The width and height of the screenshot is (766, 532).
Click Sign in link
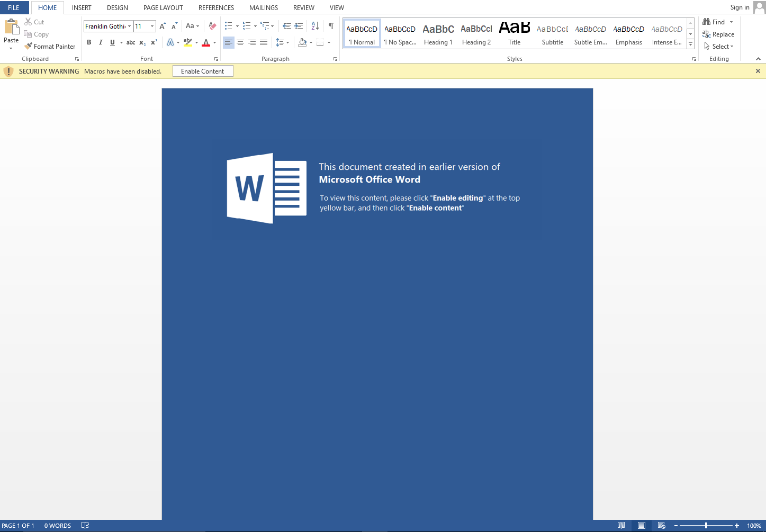click(740, 7)
